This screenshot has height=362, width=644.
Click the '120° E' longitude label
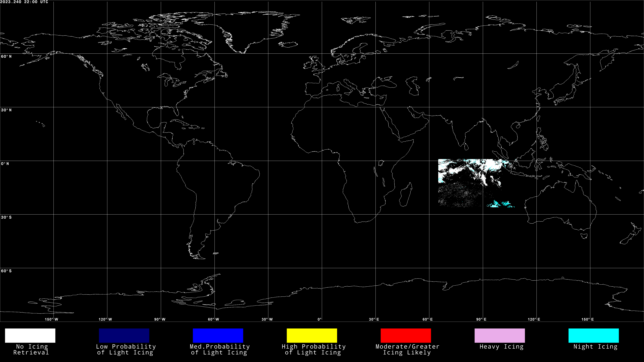click(534, 319)
